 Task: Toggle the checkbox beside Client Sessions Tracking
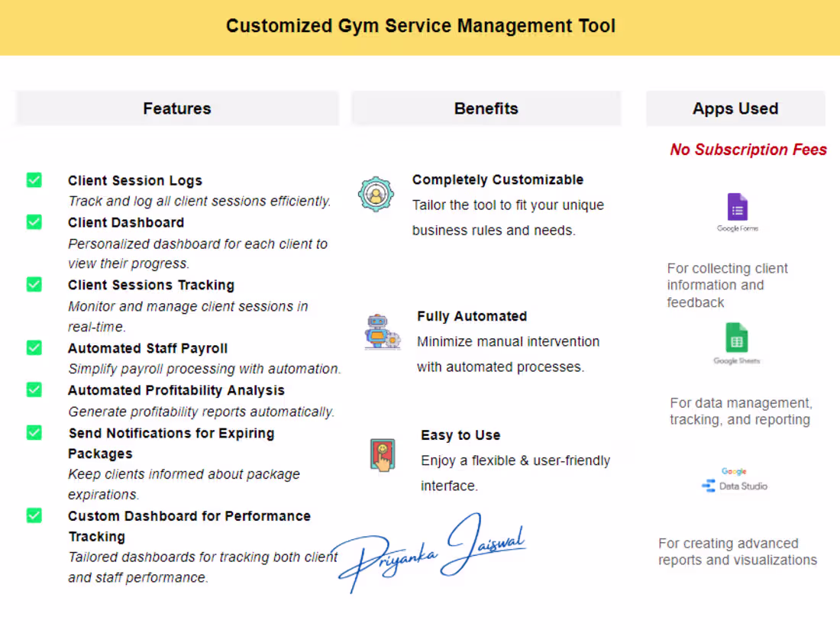34,284
